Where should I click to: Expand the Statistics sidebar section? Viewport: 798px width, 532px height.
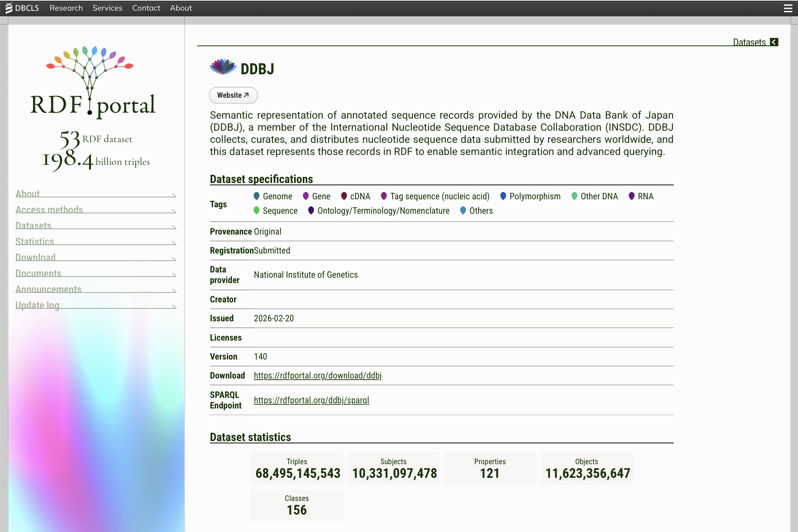(x=95, y=241)
